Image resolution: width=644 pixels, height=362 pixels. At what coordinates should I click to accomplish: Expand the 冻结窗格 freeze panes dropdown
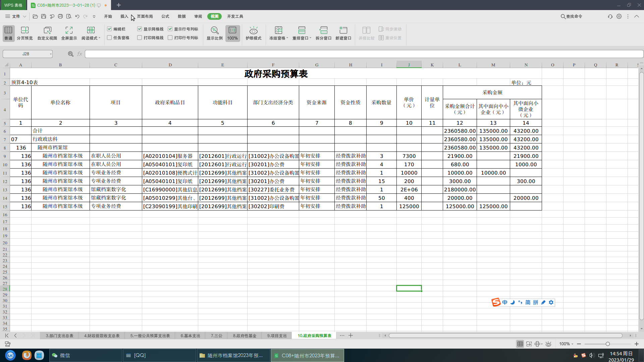tap(287, 38)
